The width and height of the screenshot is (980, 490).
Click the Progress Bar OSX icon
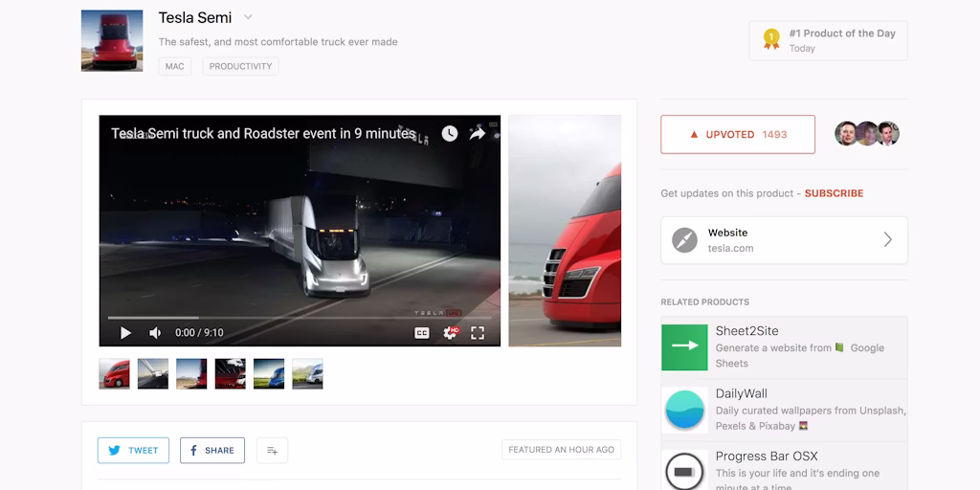pyautogui.click(x=684, y=471)
